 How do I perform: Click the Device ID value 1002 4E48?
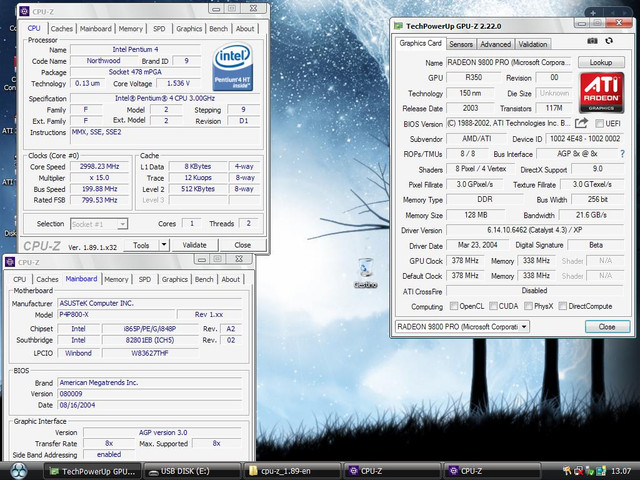point(584,139)
